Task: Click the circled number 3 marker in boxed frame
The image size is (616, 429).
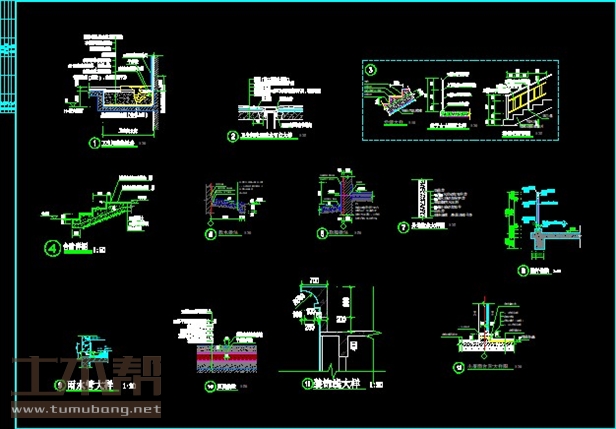Action: tap(371, 71)
